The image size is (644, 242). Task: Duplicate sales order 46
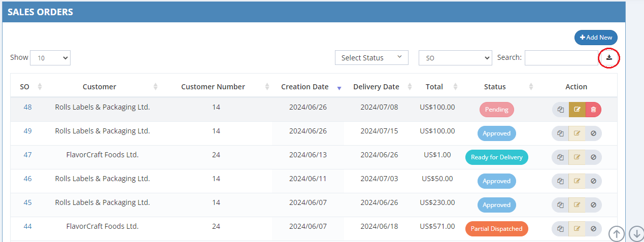[x=560, y=181]
